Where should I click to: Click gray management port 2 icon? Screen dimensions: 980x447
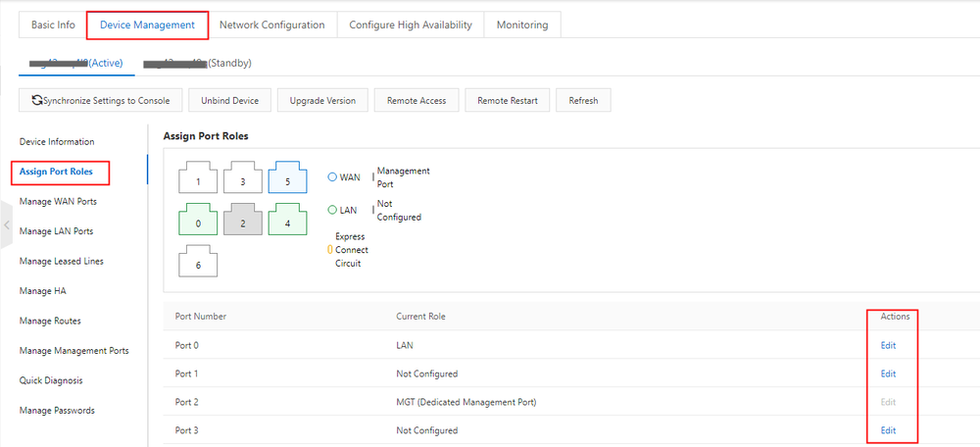[242, 221]
